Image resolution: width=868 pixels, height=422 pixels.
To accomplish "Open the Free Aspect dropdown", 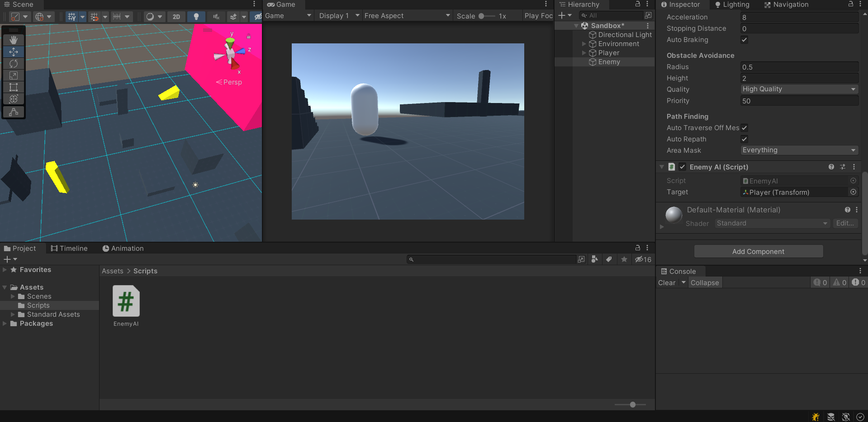I will tap(407, 16).
